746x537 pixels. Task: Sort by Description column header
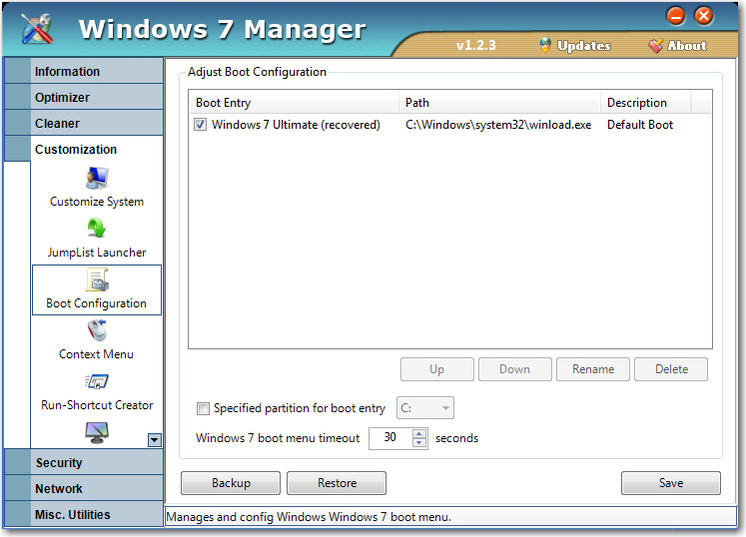(x=646, y=102)
